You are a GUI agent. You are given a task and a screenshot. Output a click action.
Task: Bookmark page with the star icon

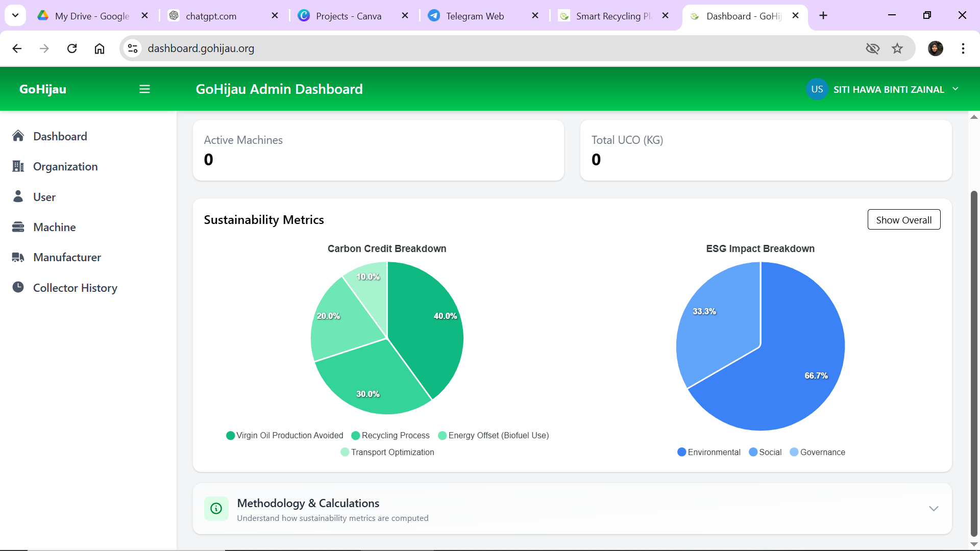(897, 48)
